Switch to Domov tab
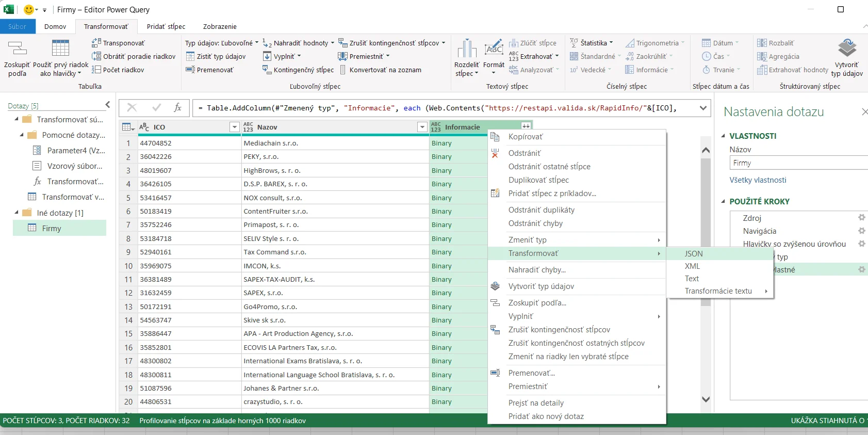The width and height of the screenshot is (868, 435). click(x=55, y=26)
